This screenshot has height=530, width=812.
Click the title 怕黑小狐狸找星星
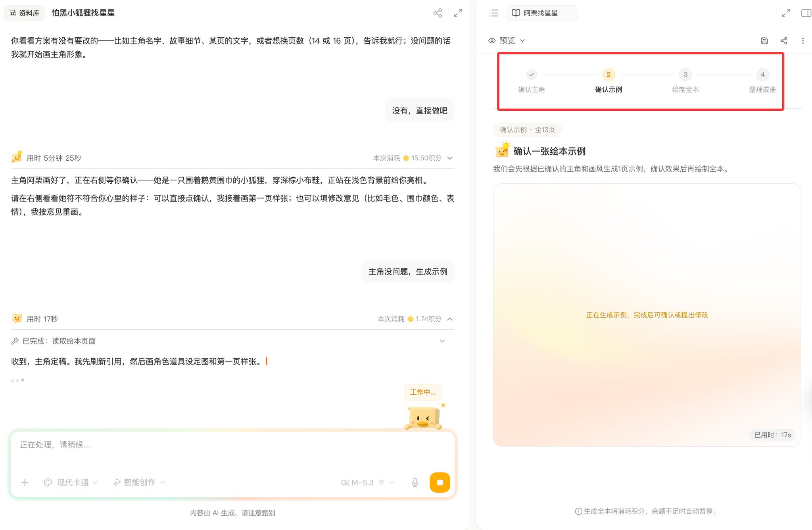coord(83,13)
